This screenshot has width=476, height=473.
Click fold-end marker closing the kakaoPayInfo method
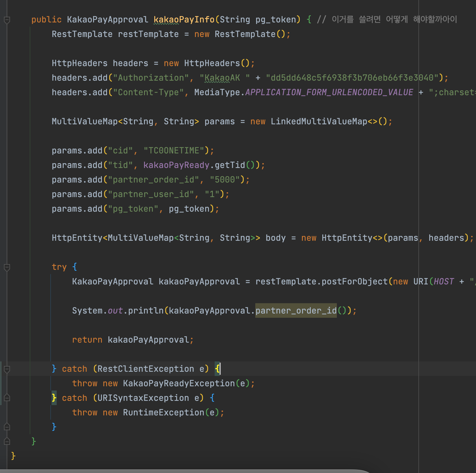[x=7, y=441]
